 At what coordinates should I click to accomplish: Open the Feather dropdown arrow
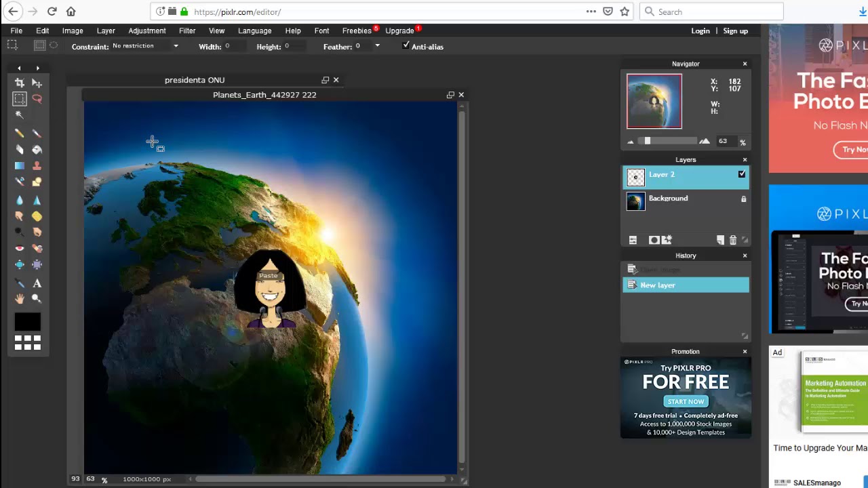pos(377,46)
